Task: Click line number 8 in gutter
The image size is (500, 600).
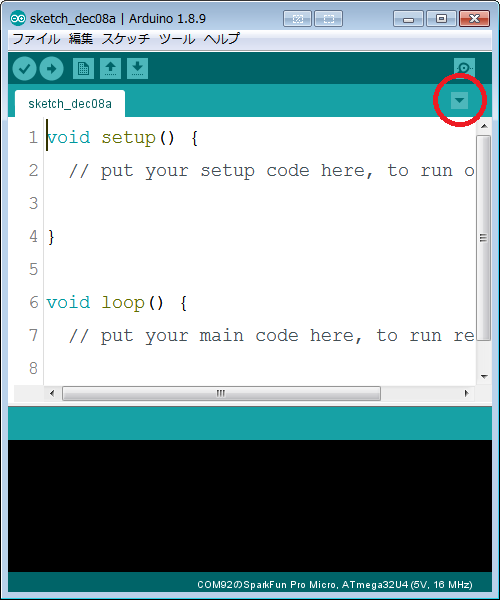Action: (34, 368)
